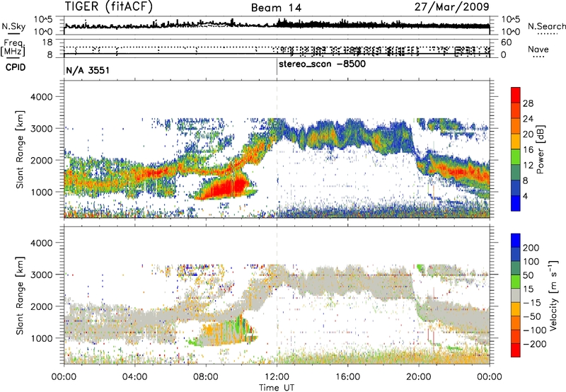Click the velocity color bar red bottom segment
Viewport: 566px width, 392px height.
(516, 350)
